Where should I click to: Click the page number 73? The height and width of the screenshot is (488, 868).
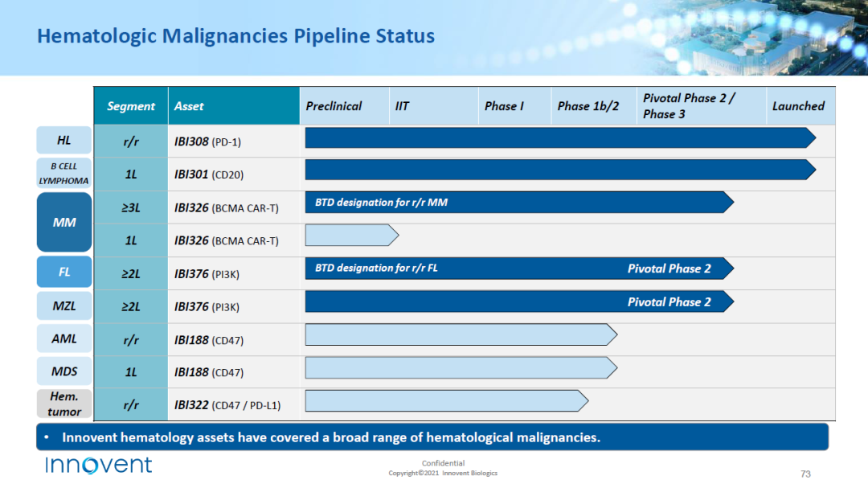(x=805, y=474)
